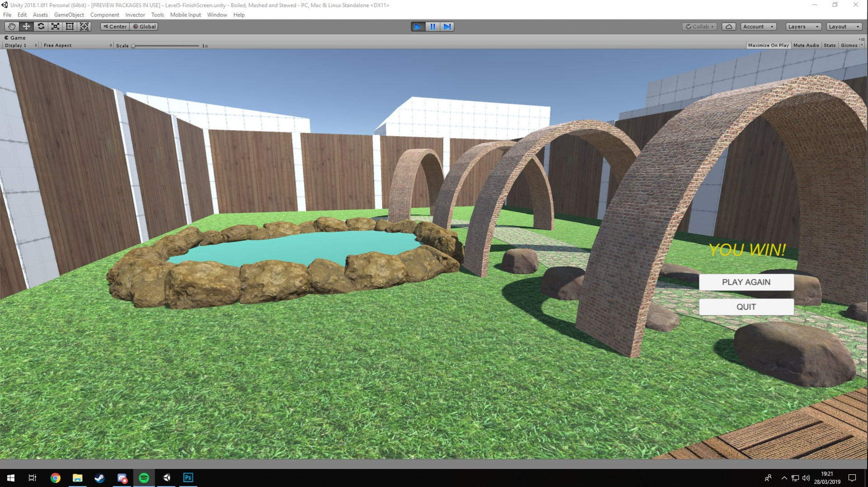868x487 pixels.
Task: Select the Move tool
Action: [26, 27]
